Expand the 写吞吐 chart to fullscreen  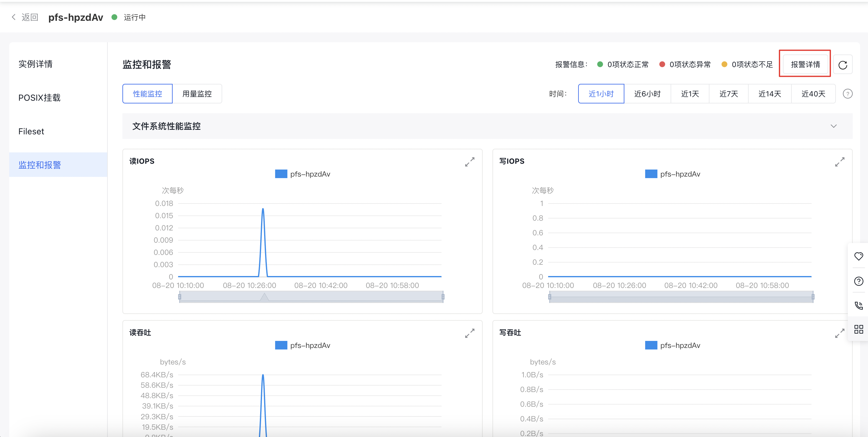pos(839,333)
